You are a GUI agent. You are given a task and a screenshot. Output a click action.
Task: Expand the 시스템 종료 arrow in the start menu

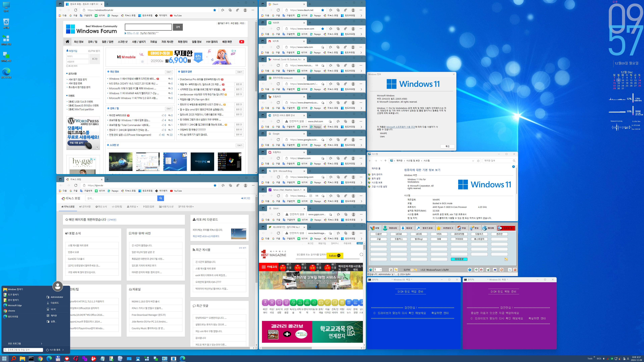(63, 350)
